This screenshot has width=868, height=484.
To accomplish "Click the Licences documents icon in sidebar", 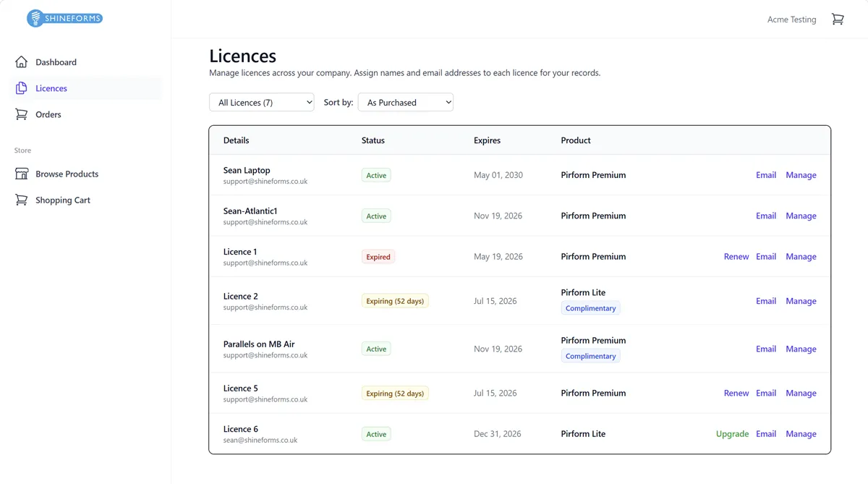I will [22, 88].
